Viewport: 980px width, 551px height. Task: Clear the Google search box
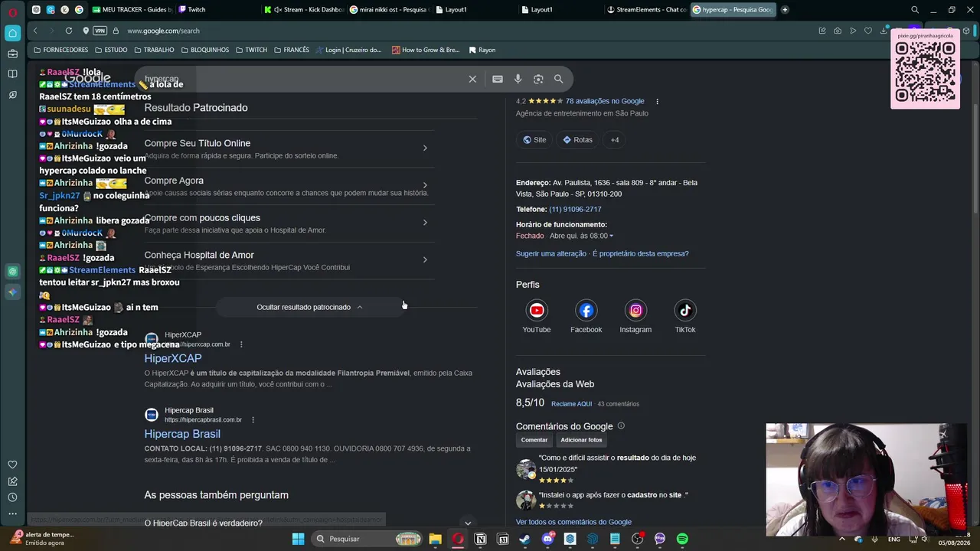pos(472,79)
